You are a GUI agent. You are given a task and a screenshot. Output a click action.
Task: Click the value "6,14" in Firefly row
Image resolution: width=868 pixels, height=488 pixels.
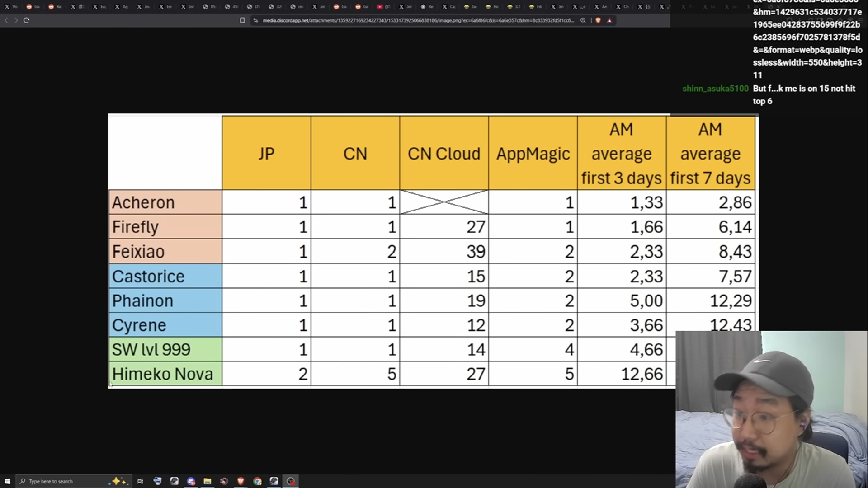tap(735, 227)
